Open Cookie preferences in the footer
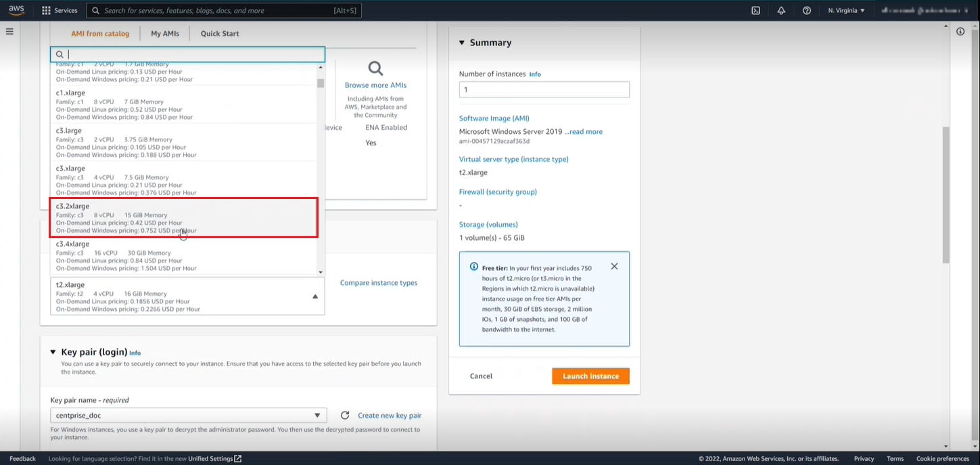Viewport: 980px width, 465px height. pos(943,458)
